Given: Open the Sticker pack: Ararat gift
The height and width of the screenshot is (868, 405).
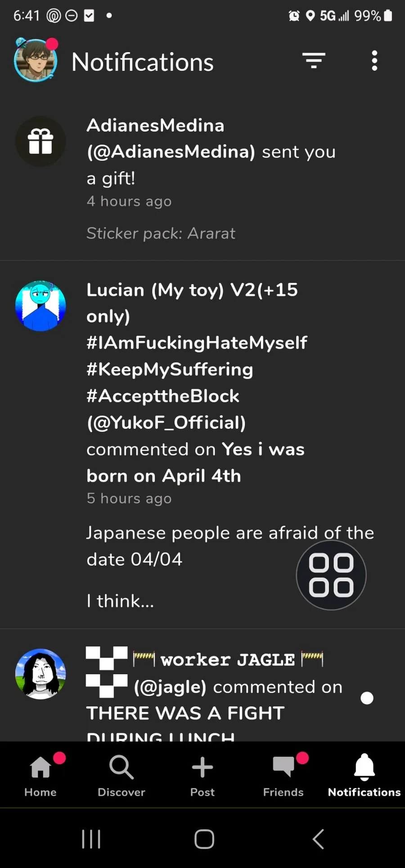Looking at the screenshot, I should pos(161,233).
